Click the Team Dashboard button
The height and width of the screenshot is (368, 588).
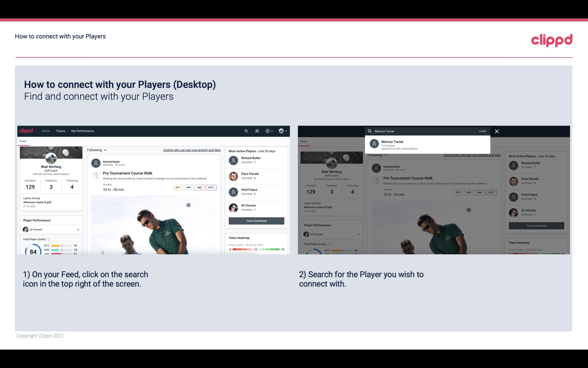256,220
